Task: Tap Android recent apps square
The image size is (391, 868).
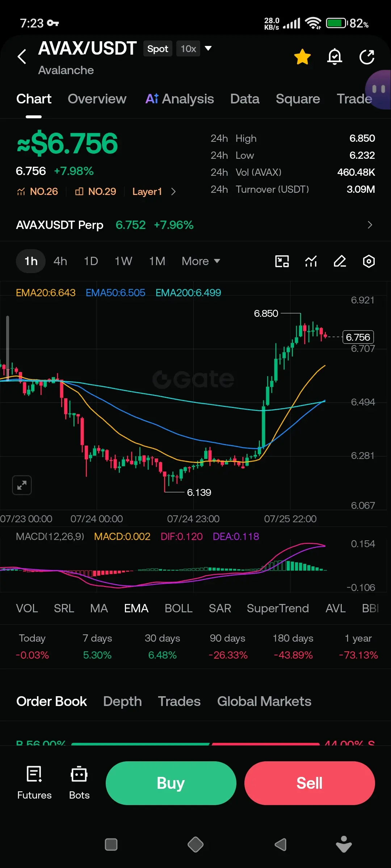Action: [111, 844]
